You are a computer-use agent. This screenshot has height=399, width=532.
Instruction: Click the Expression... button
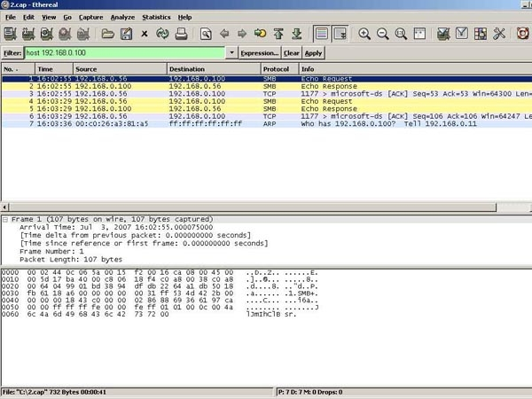(x=260, y=53)
